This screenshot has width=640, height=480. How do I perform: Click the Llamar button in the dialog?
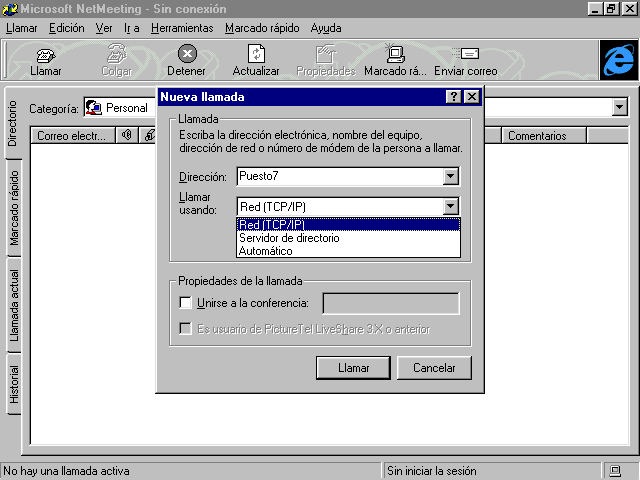click(x=353, y=368)
